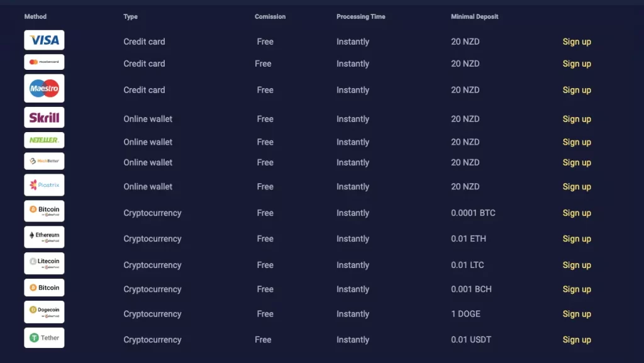Viewport: 644px width, 363px height.
Task: Choose the Piastrix wallet logo
Action: point(44,185)
